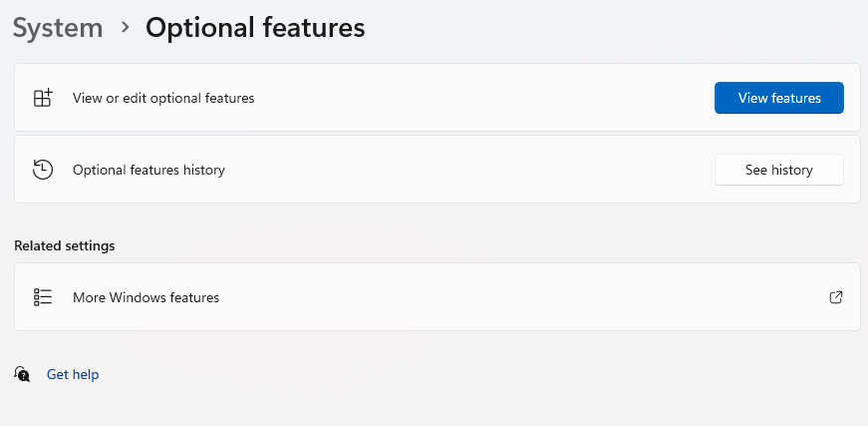The width and height of the screenshot is (868, 426).
Task: Click the Optional features history clock icon
Action: pos(42,170)
